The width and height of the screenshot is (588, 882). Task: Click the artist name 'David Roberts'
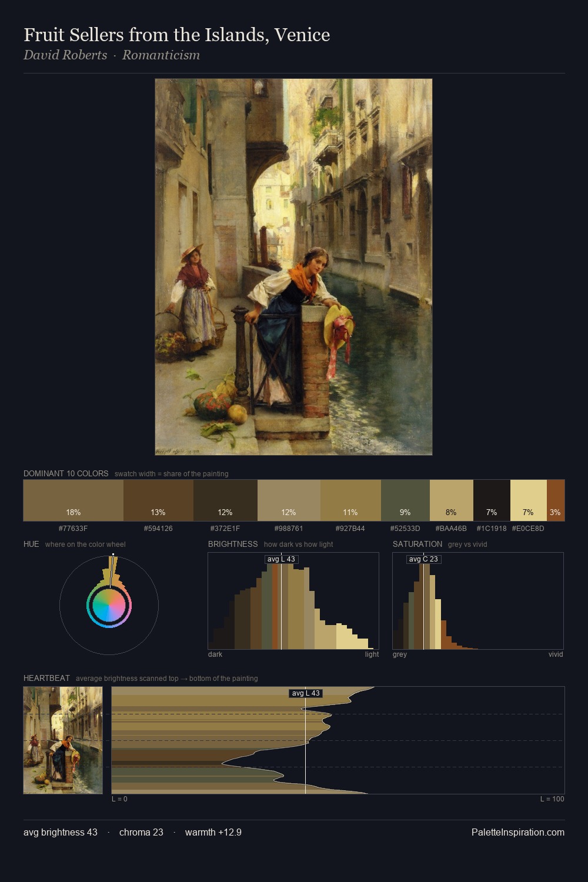(x=65, y=55)
